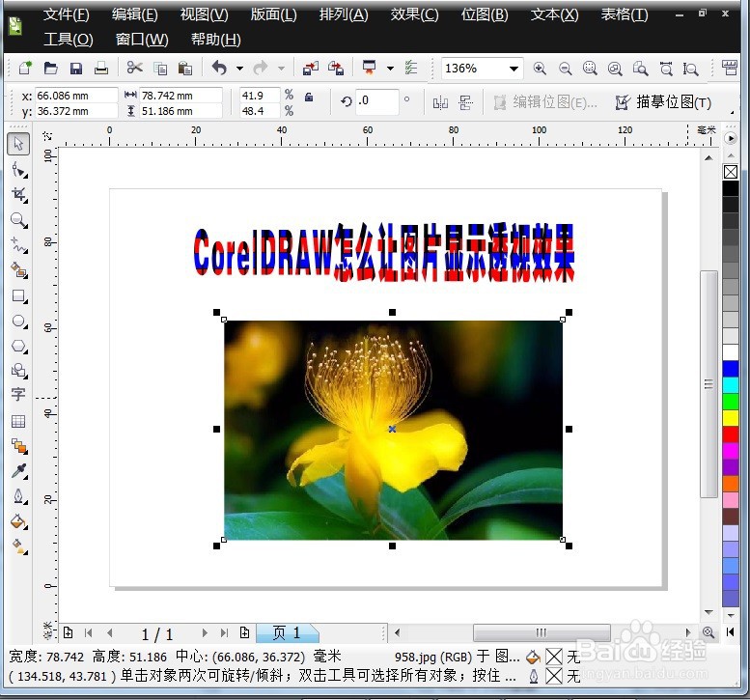Open the 编辑(E) menu
750x700 pixels.
pos(135,14)
